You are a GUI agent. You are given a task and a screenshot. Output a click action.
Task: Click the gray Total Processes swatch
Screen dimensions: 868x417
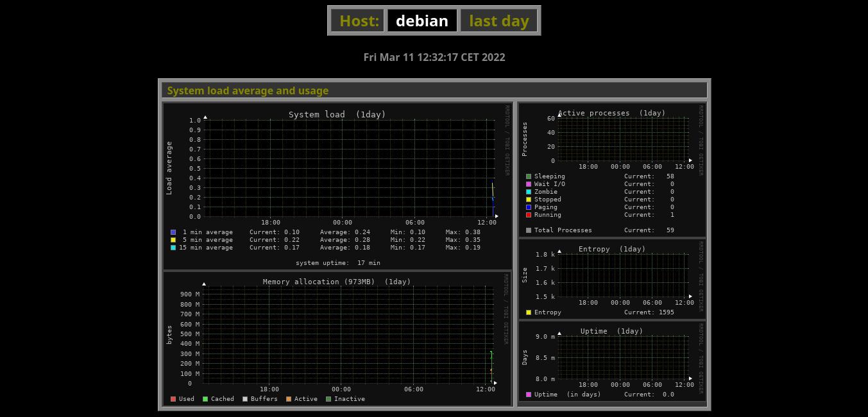coord(529,230)
